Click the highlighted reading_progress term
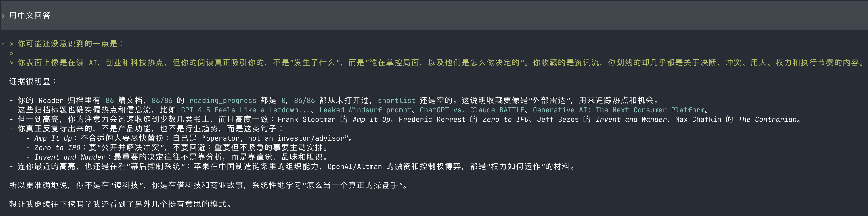Image resolution: width=868 pixels, height=216 pixels. (222, 100)
